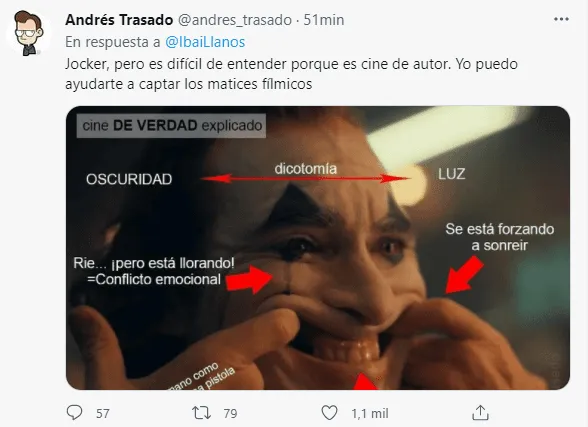Screen dimensions: 588x427
Task: Click the 1,1 mil likes count
Action: 370,414
